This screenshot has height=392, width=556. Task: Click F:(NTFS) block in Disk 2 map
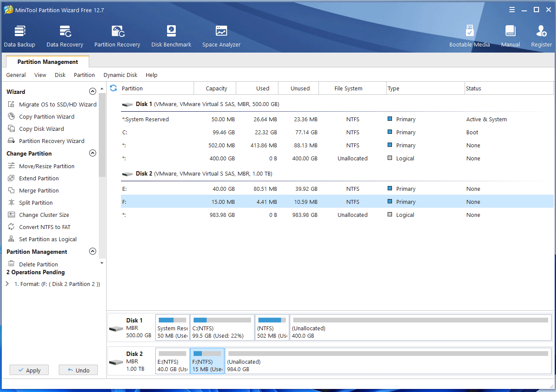207,361
